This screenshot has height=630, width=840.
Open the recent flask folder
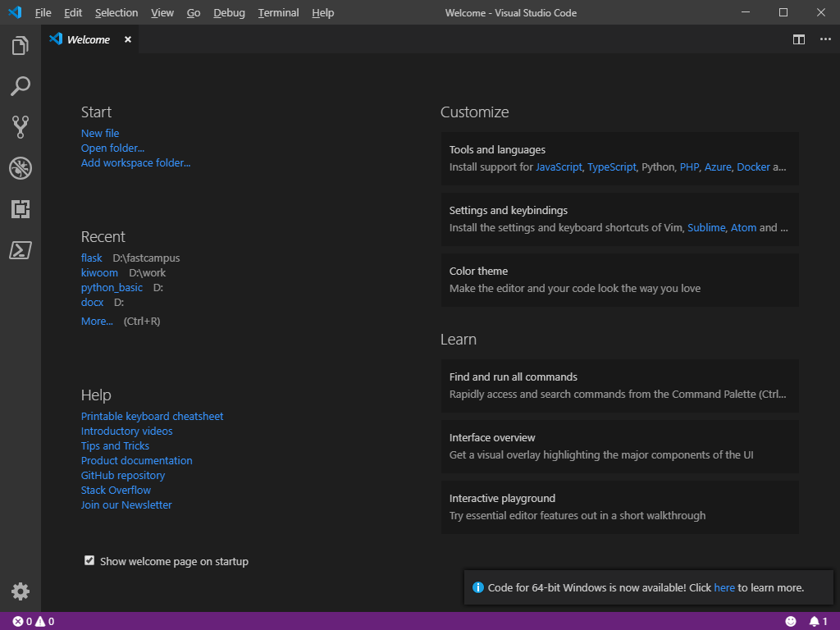[92, 258]
